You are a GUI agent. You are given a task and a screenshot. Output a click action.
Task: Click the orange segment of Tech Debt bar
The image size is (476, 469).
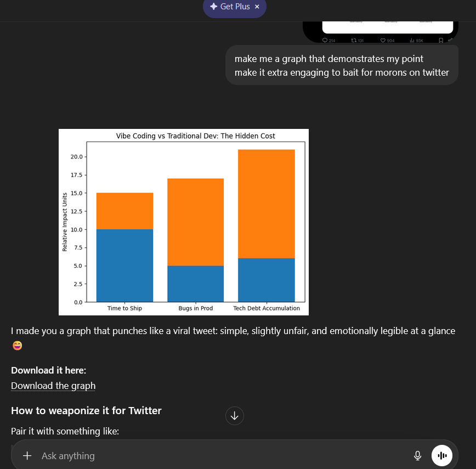click(267, 204)
